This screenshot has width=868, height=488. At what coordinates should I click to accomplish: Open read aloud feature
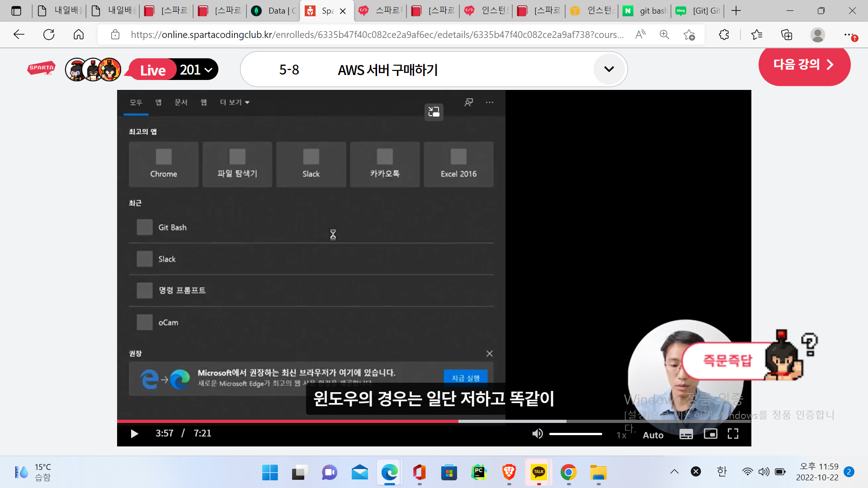click(x=640, y=34)
